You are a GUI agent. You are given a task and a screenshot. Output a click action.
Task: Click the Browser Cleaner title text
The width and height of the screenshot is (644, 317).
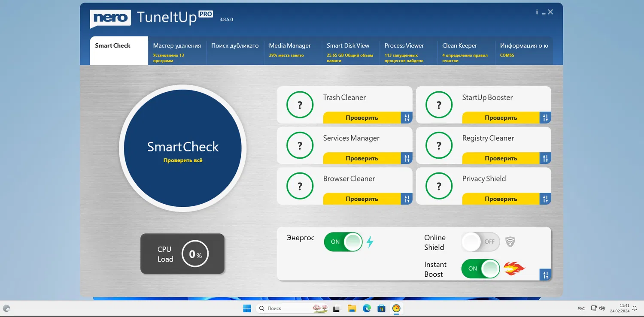[349, 179]
